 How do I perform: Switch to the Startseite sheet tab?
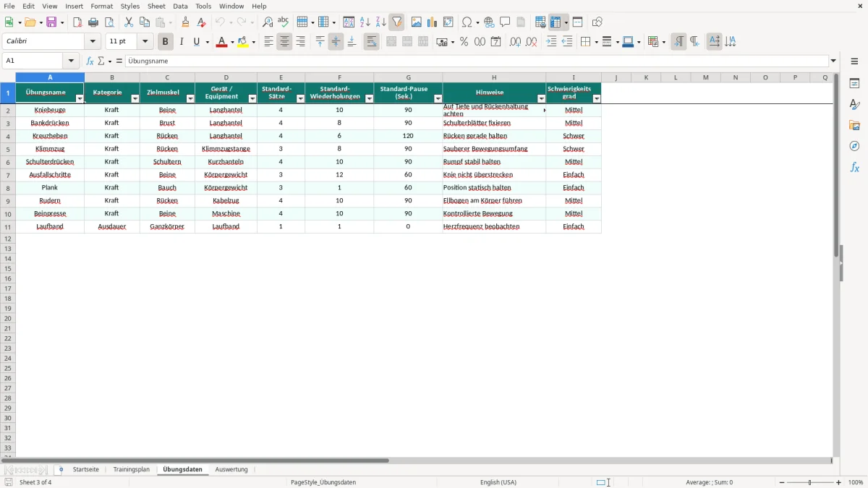[85, 469]
